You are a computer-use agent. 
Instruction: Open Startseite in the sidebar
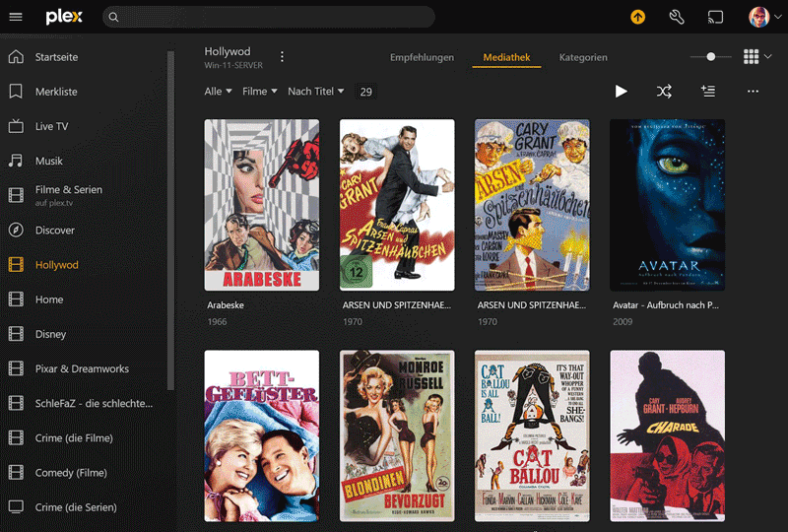[56, 57]
